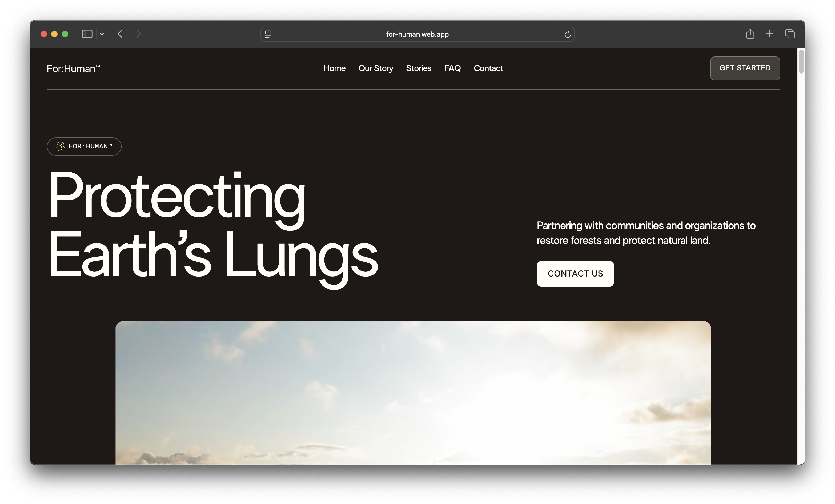Show the tab overview icon
Viewport: 835px width, 504px height.
click(x=790, y=34)
